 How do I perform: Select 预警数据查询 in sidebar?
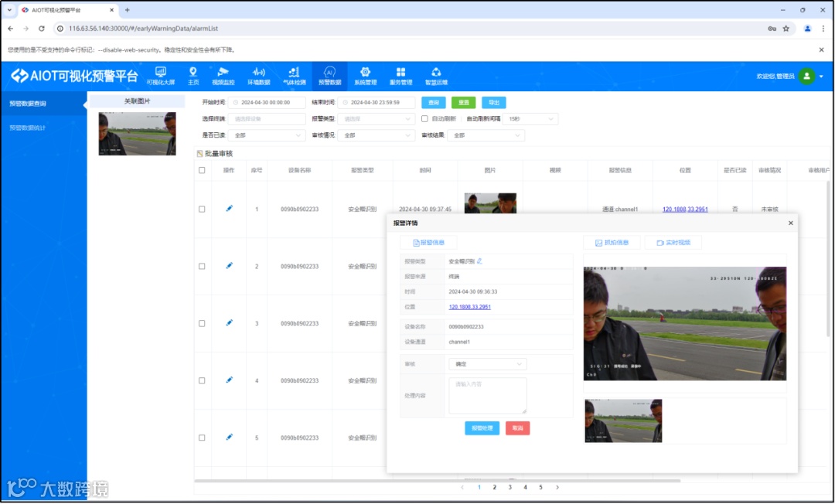pos(43,104)
